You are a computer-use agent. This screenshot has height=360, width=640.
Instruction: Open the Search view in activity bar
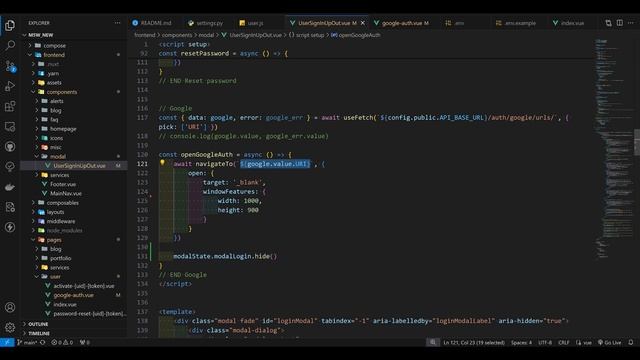(x=10, y=45)
